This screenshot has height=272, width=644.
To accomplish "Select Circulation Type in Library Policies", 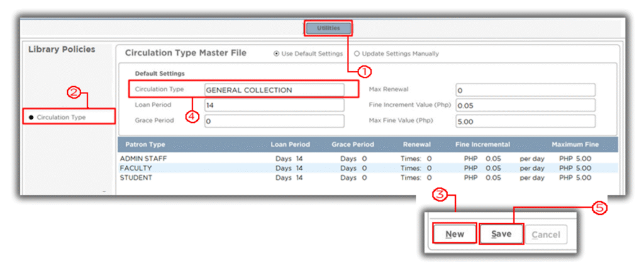I will [x=61, y=117].
